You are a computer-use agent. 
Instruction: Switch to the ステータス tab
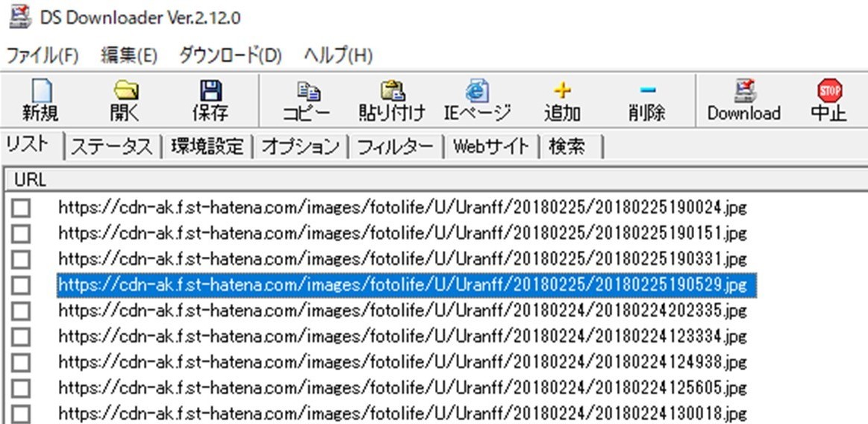(x=113, y=147)
